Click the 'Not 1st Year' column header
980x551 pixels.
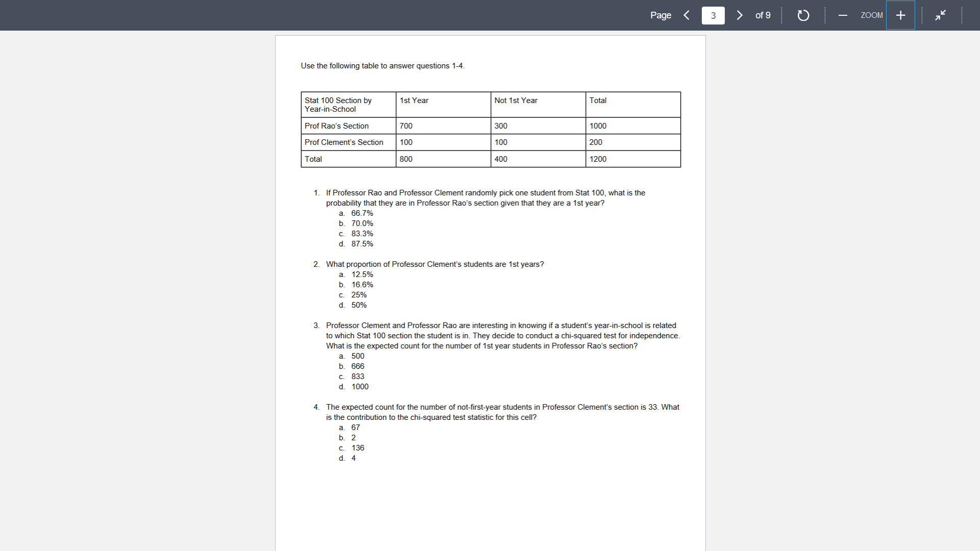click(x=516, y=101)
